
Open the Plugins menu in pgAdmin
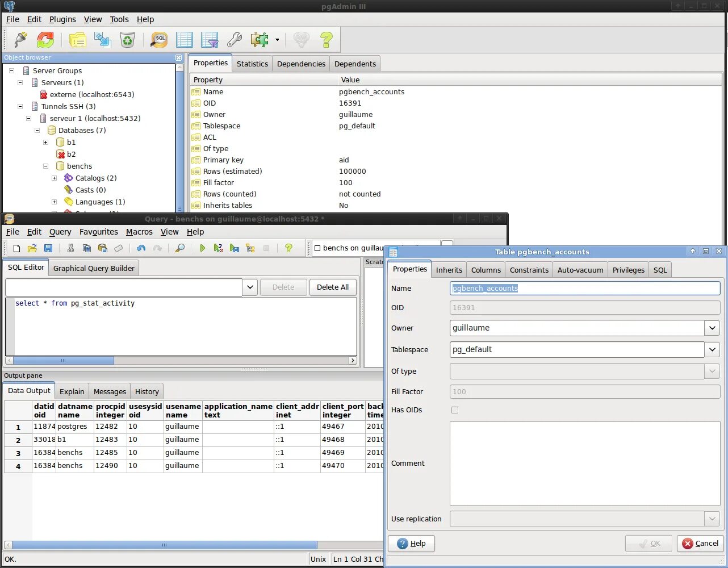click(62, 19)
